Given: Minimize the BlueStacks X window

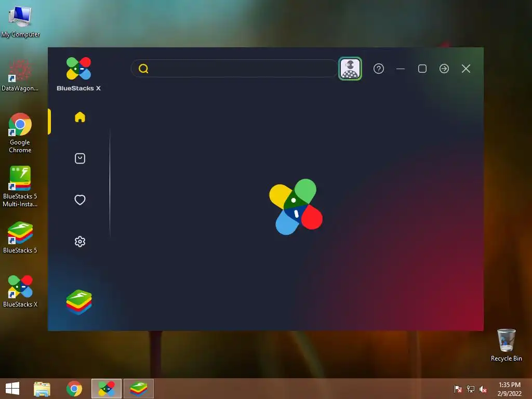Looking at the screenshot, I should click(x=401, y=69).
